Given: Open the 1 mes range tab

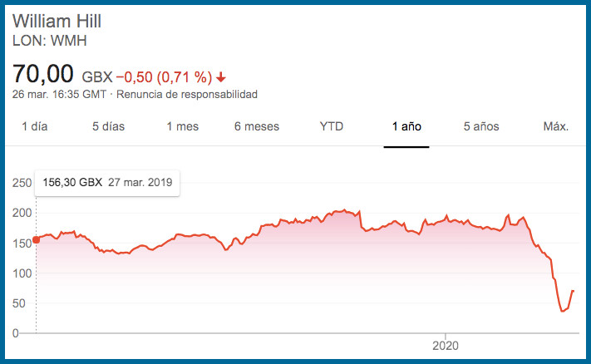Looking at the screenshot, I should pyautogui.click(x=183, y=126).
